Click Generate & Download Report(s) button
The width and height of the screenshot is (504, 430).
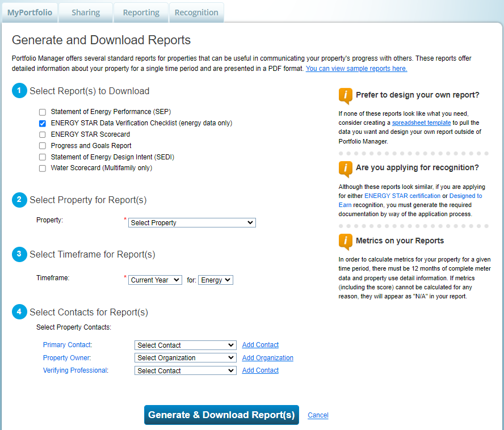(x=221, y=415)
